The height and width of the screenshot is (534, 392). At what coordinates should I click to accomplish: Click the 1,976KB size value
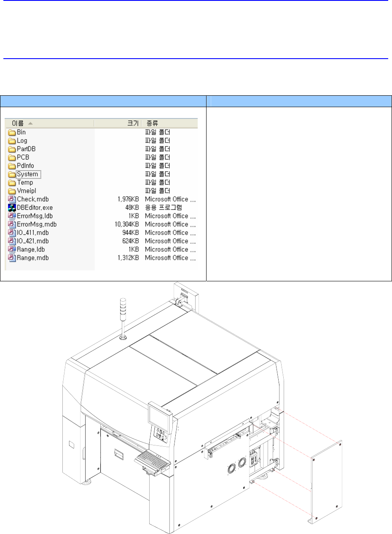pyautogui.click(x=128, y=199)
